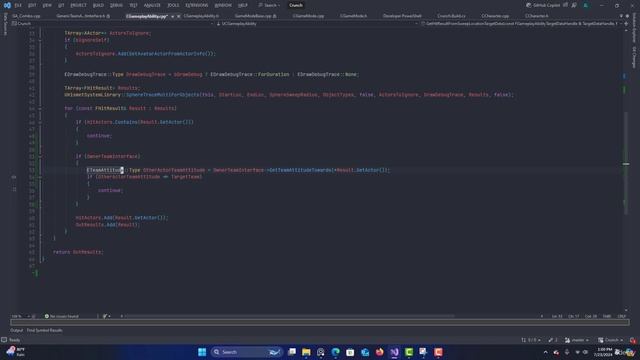Switch to CGameplayAbility.h tab
The width and height of the screenshot is (640, 360).
201,16
